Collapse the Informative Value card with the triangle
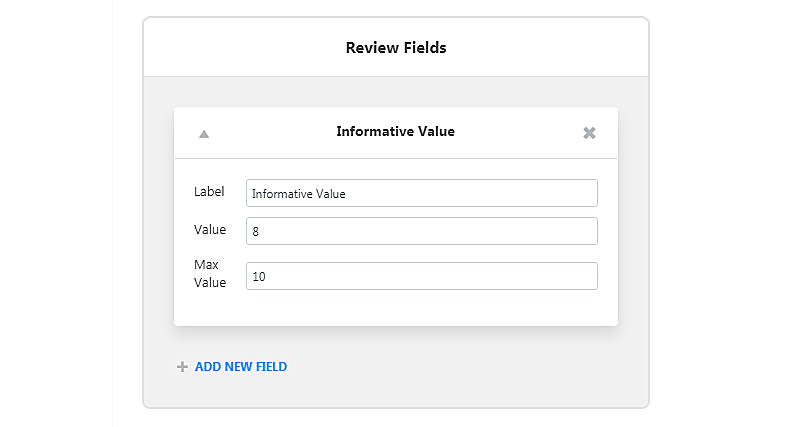The height and width of the screenshot is (427, 800). 204,134
